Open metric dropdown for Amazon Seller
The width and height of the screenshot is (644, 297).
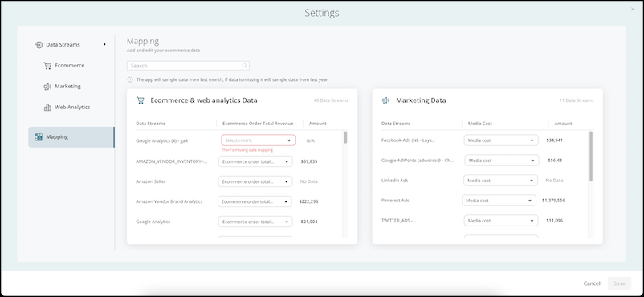(255, 181)
